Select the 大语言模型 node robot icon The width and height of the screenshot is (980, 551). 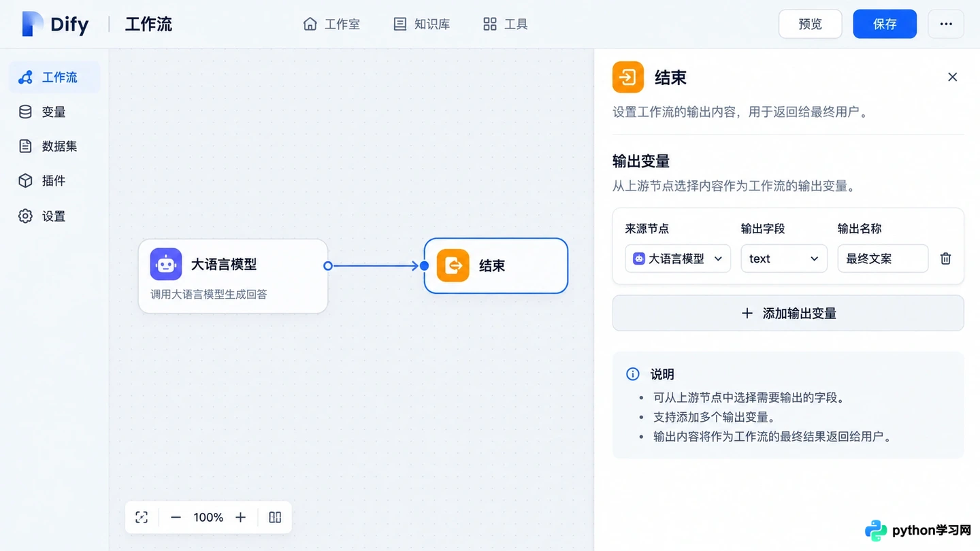point(166,264)
